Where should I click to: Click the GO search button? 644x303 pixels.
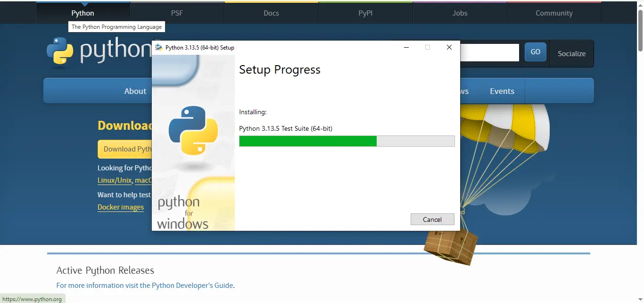click(x=536, y=52)
